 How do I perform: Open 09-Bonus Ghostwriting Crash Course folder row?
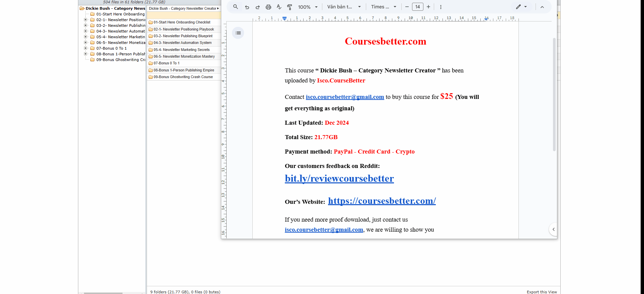[x=184, y=77]
